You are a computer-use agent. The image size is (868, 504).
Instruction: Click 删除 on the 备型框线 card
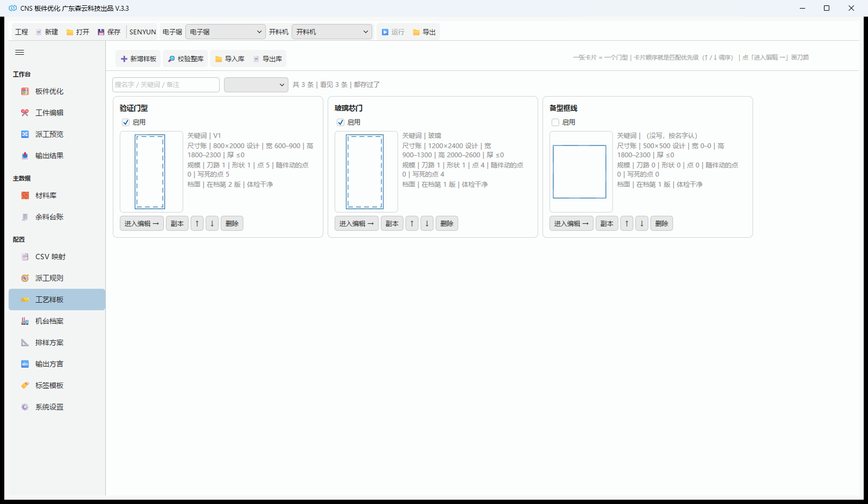click(662, 223)
